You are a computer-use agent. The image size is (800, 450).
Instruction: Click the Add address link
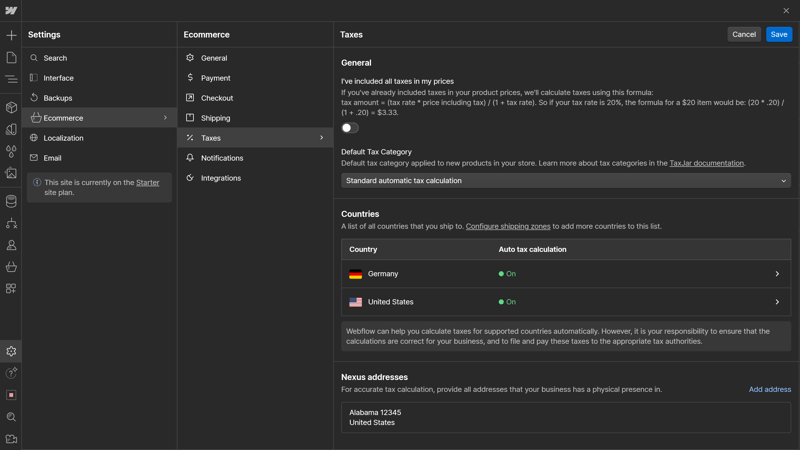point(769,390)
